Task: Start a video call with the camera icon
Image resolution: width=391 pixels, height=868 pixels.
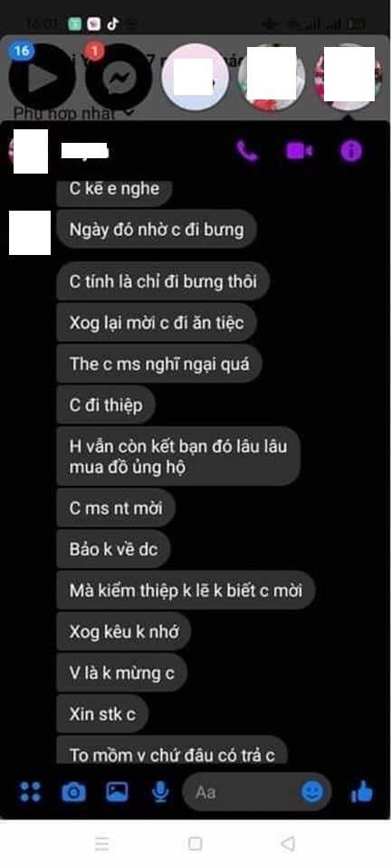Action: pos(299,151)
